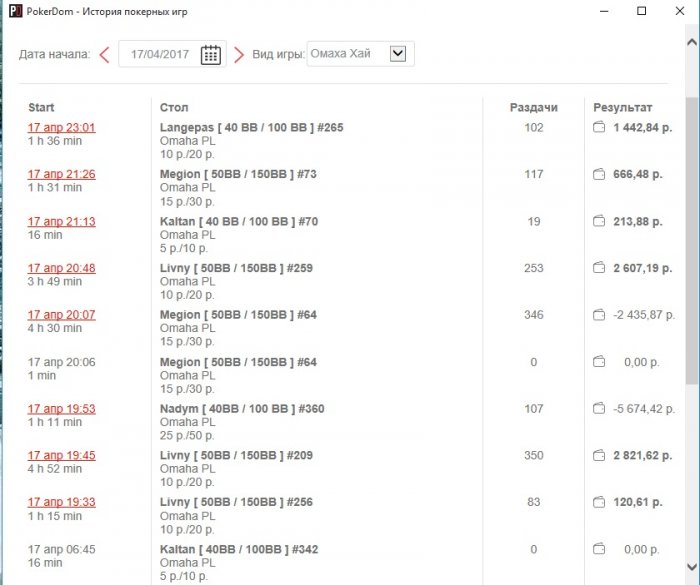Sort by the Раздачи column header
700x585 pixels.
click(533, 107)
